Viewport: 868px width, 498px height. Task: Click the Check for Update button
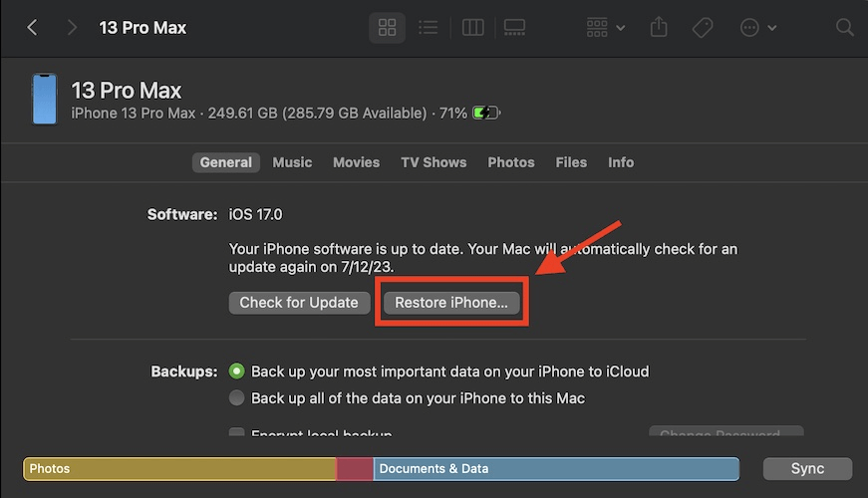299,303
